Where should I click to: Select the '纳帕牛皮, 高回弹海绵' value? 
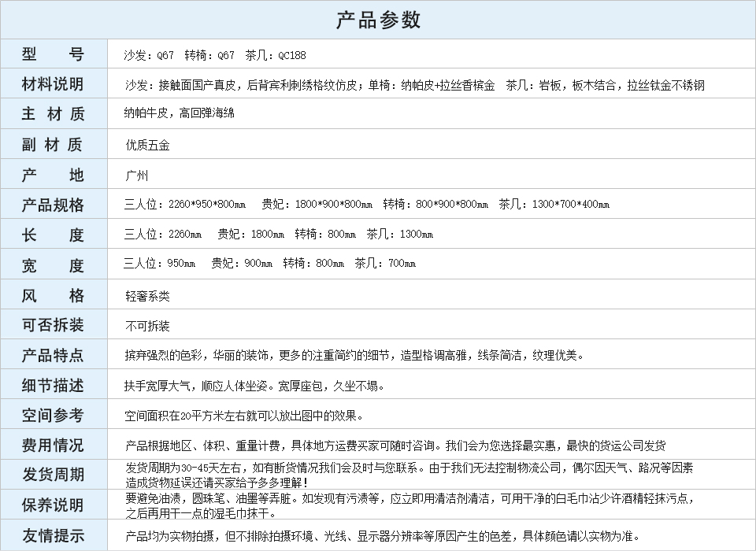click(x=180, y=113)
